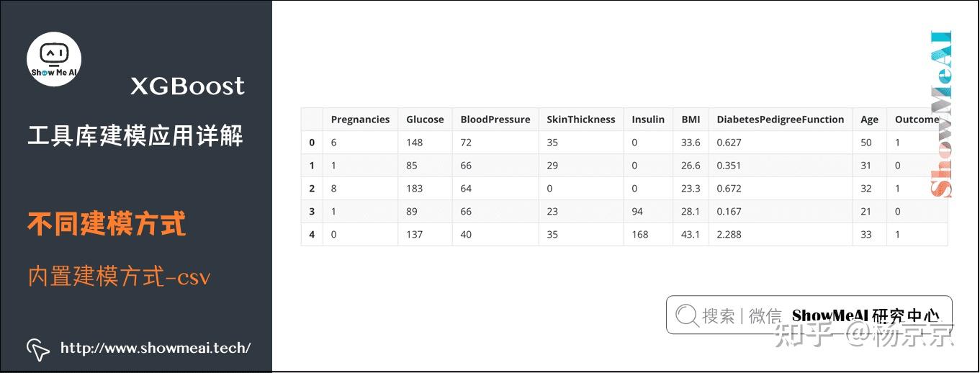This screenshot has height=373, width=980.
Task: Select the Outcome column header
Action: pos(917,120)
